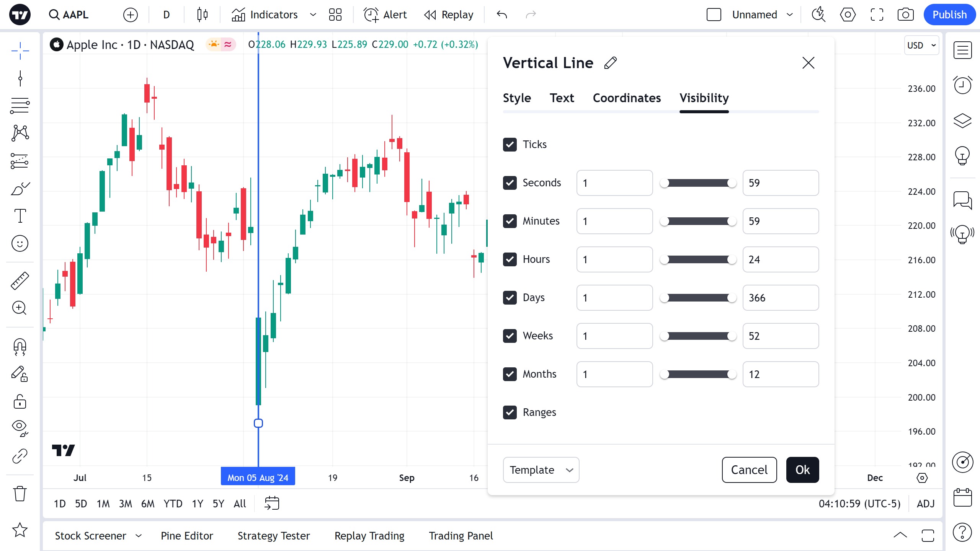The height and width of the screenshot is (551, 980).
Task: Click the Days range slider
Action: pyautogui.click(x=698, y=298)
